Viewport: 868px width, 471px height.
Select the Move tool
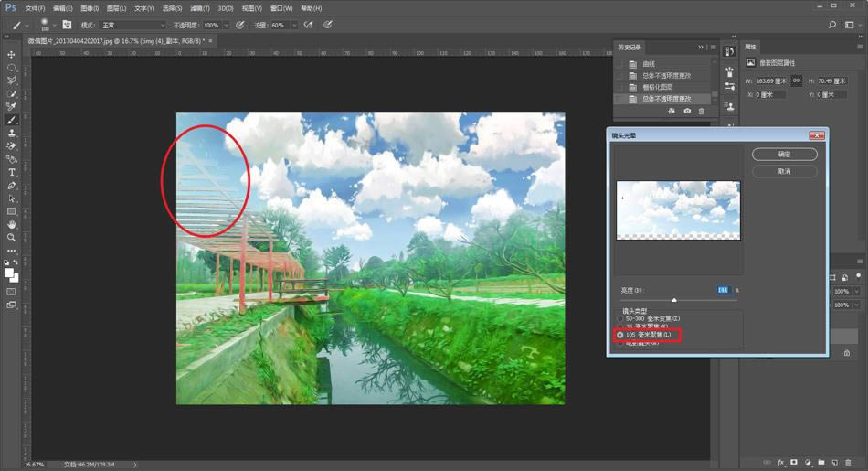coord(12,55)
